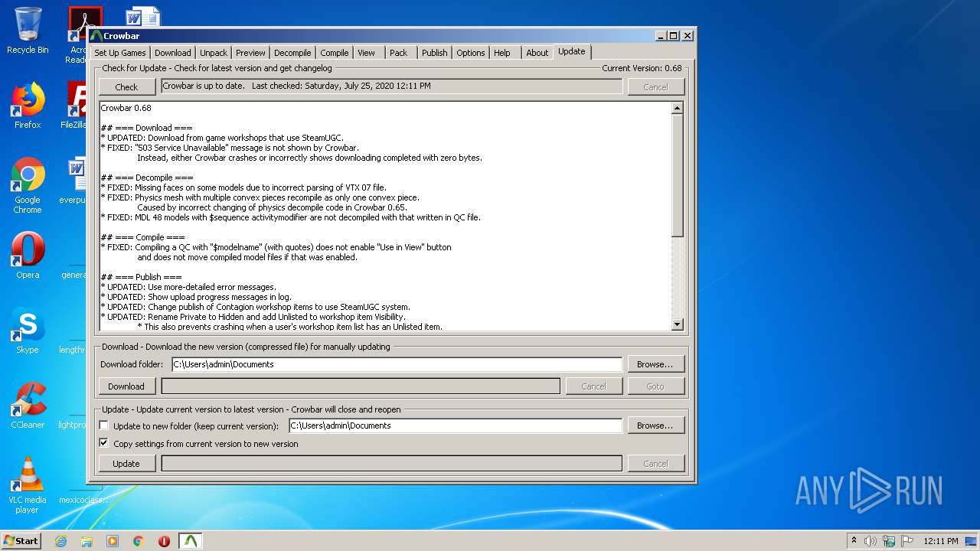The height and width of the screenshot is (551, 980).
Task: Toggle Update to new folder checkbox
Action: coord(104,425)
